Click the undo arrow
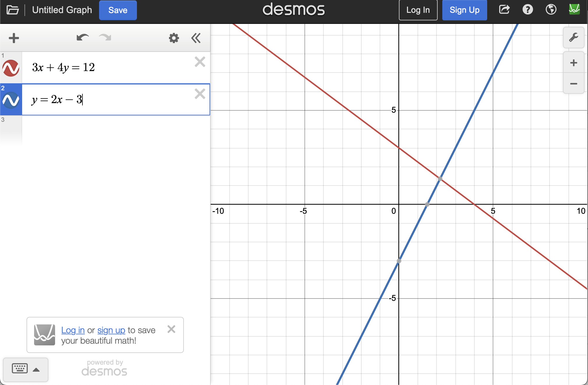The height and width of the screenshot is (385, 588). tap(82, 38)
